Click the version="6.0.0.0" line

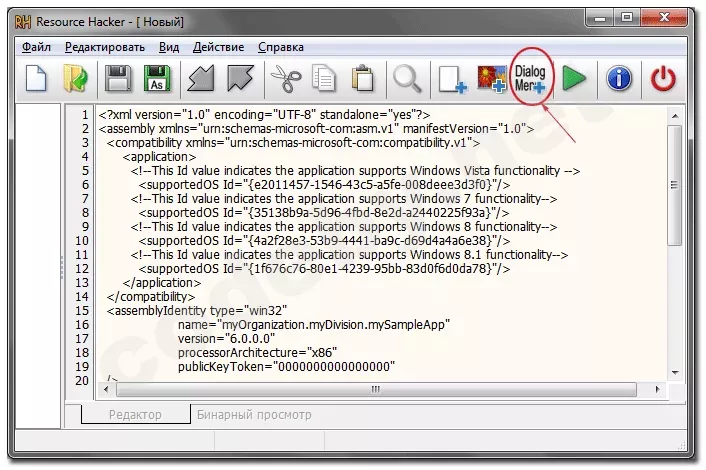pos(226,339)
